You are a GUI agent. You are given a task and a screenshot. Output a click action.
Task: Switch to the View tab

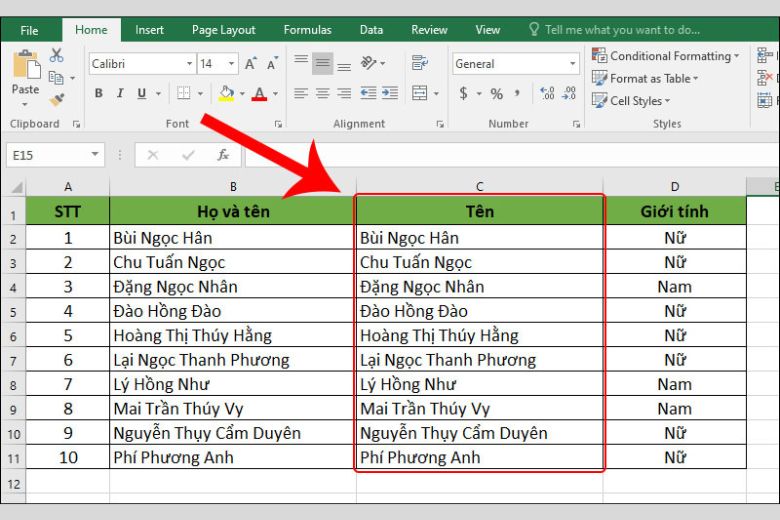click(x=488, y=30)
